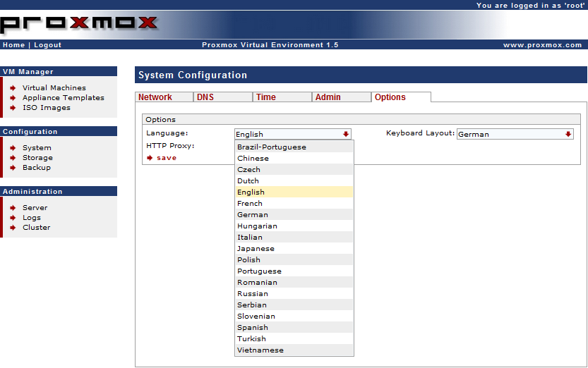The image size is (588, 368).
Task: Pick Turkish from the language list
Action: 294,338
